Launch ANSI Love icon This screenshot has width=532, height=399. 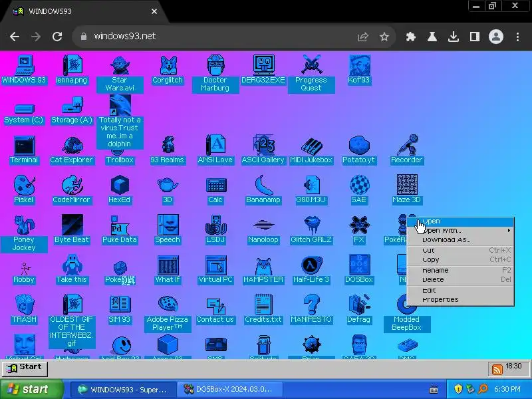coord(215,145)
